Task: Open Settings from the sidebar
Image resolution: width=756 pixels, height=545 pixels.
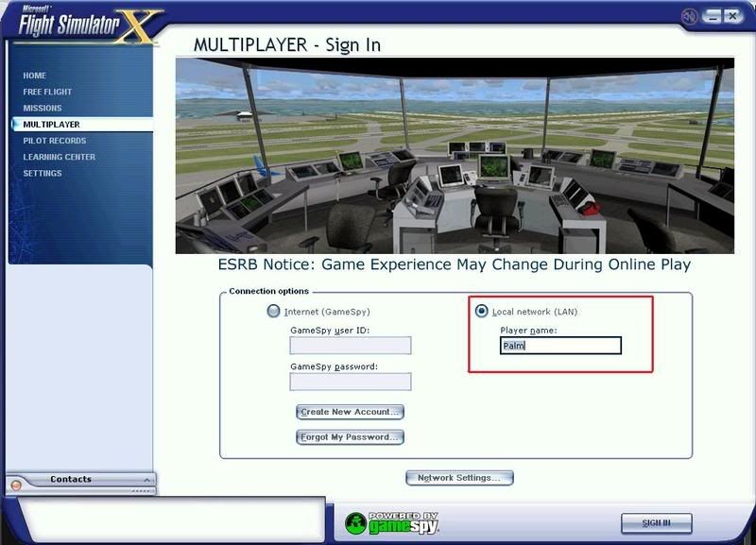Action: [43, 174]
